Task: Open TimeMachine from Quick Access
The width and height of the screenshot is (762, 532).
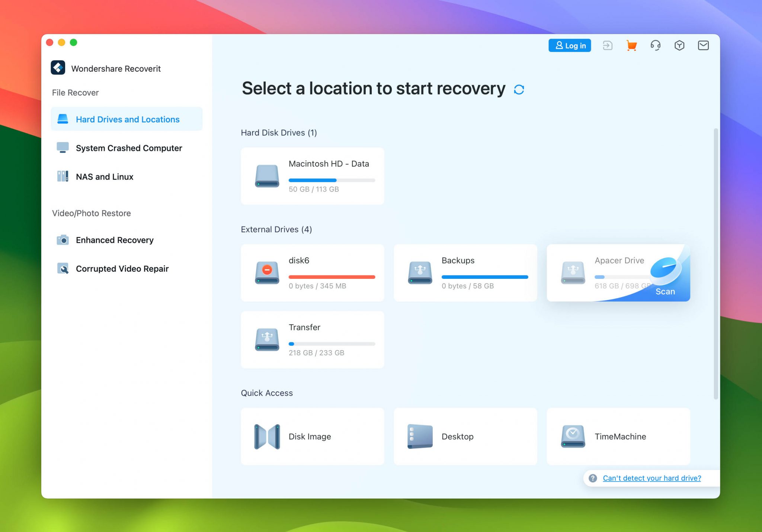Action: point(618,436)
